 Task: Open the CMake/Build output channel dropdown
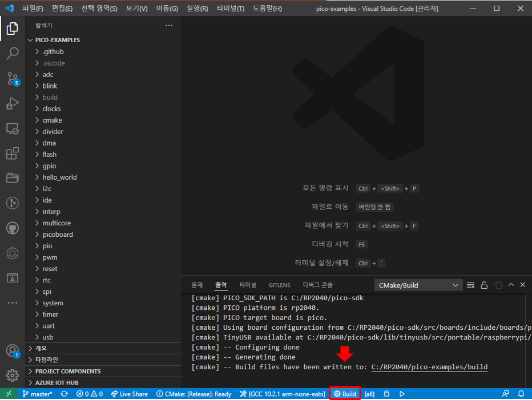[418, 285]
